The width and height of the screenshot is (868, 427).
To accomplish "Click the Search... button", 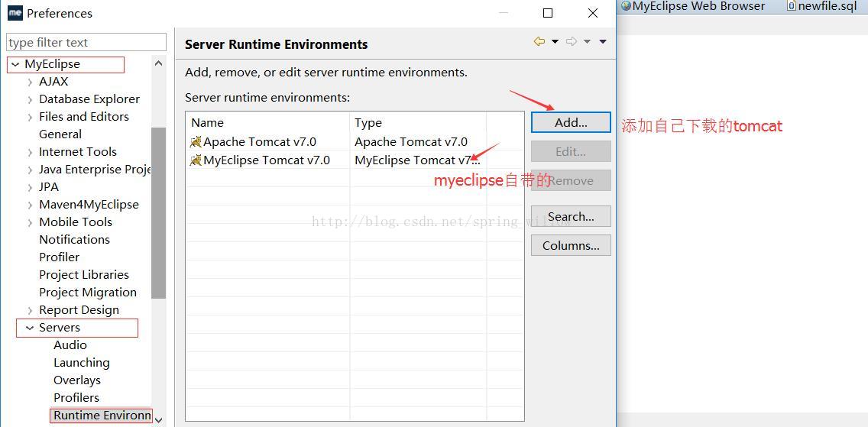I will 571,217.
